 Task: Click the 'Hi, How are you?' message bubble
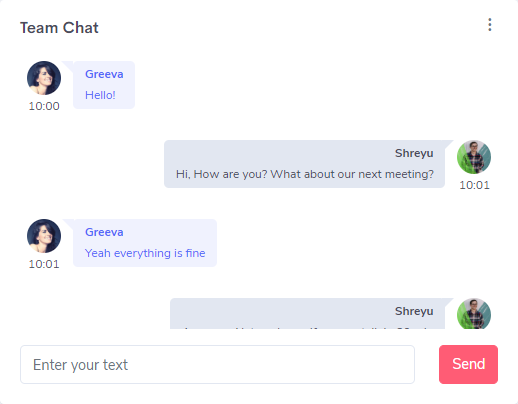pyautogui.click(x=304, y=164)
